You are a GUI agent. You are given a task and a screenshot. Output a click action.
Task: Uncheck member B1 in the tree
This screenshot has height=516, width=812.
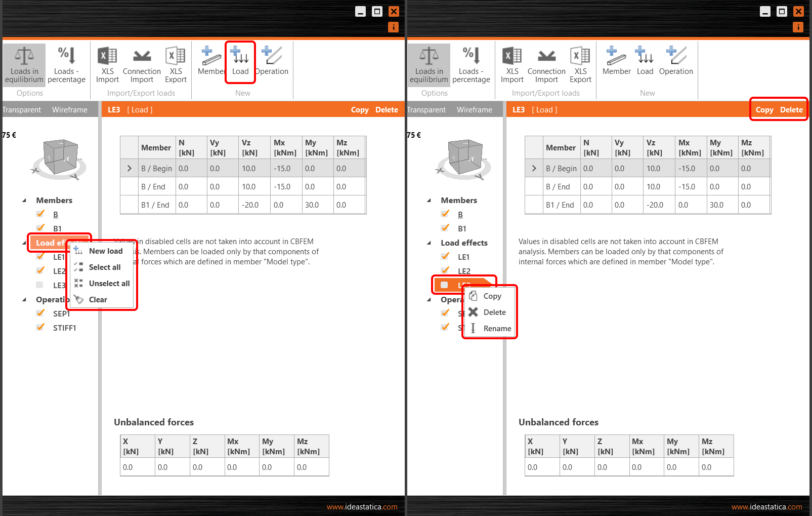40,228
